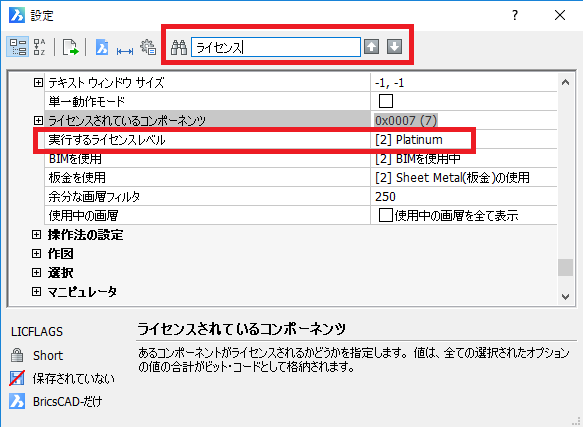Image resolution: width=583 pixels, height=427 pixels.
Task: Open the help question mark button
Action: (515, 15)
